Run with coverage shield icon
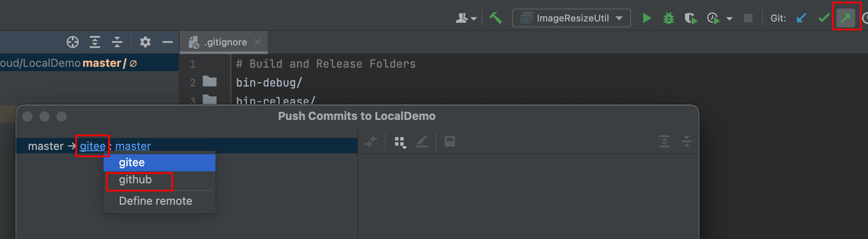The width and height of the screenshot is (868, 239). (x=690, y=18)
